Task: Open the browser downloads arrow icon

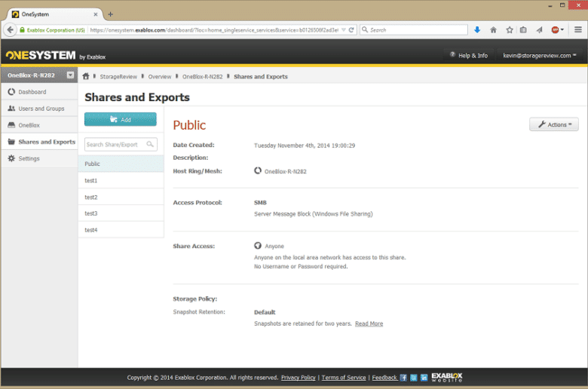Action: [x=477, y=30]
